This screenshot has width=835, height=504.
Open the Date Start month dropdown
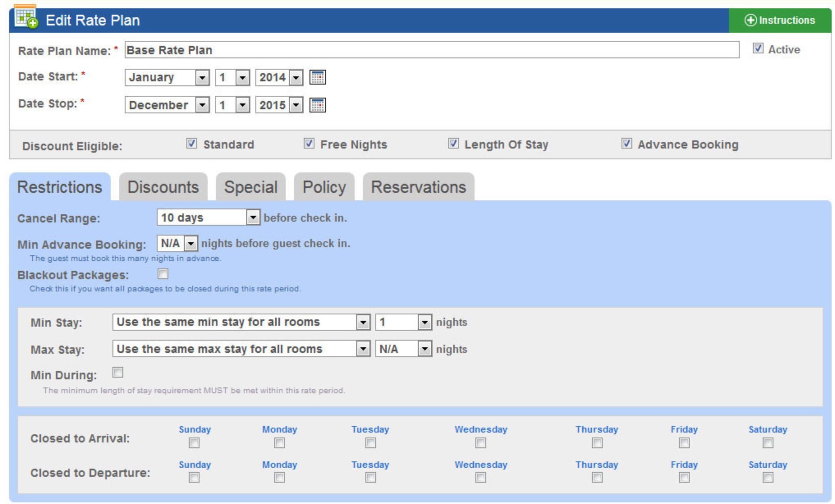click(202, 77)
